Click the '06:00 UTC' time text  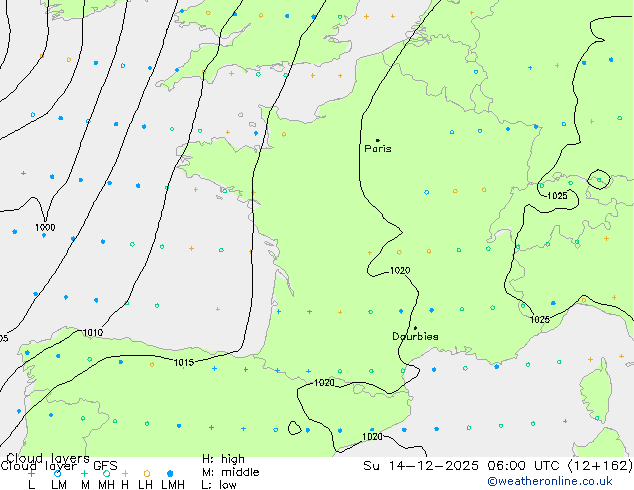523,466
